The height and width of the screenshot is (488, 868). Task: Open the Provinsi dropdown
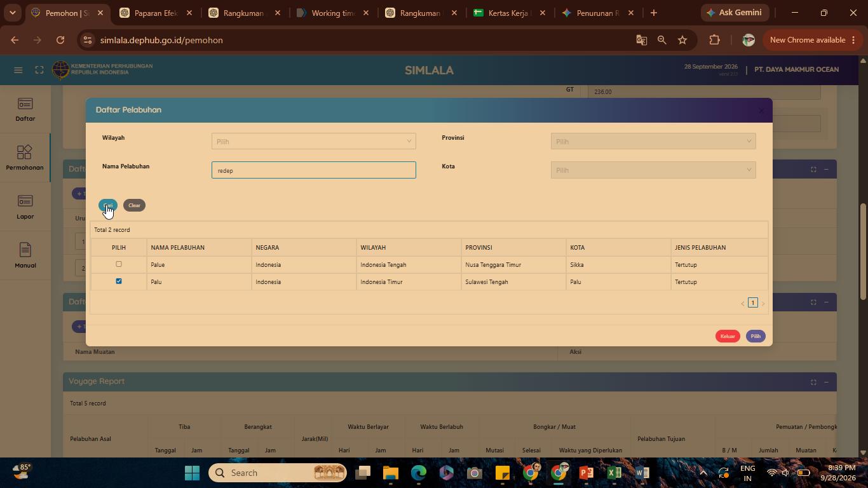coord(653,141)
